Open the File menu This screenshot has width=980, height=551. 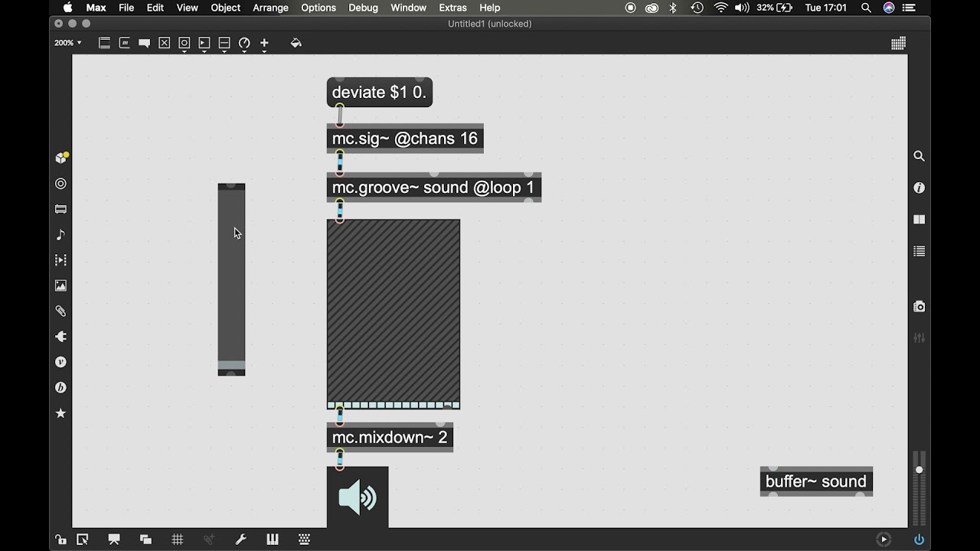(x=126, y=8)
